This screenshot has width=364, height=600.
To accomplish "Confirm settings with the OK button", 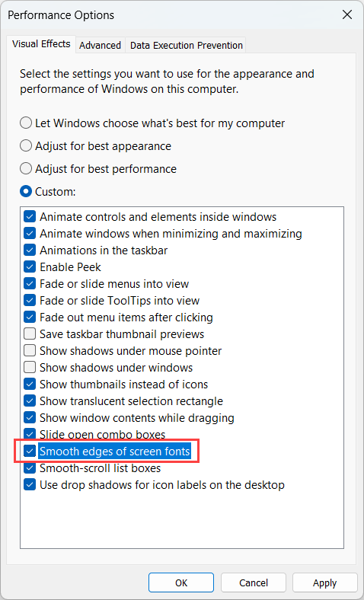I will [x=181, y=582].
